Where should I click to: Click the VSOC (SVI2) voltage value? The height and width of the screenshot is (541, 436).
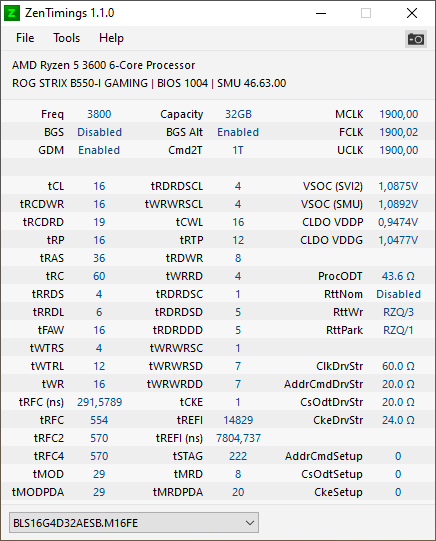click(398, 186)
